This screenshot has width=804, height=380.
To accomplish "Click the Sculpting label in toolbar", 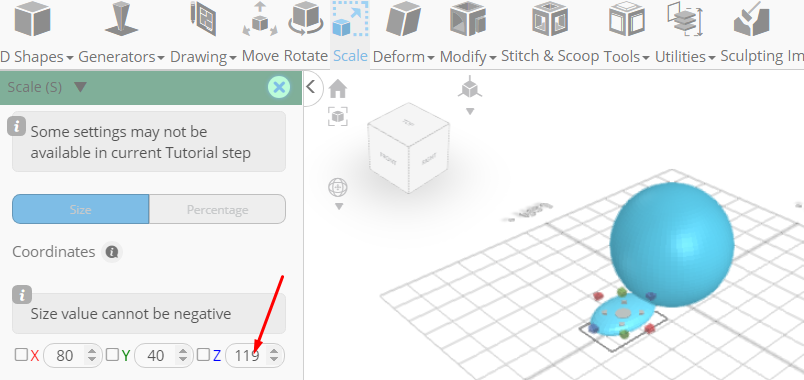I will point(751,56).
